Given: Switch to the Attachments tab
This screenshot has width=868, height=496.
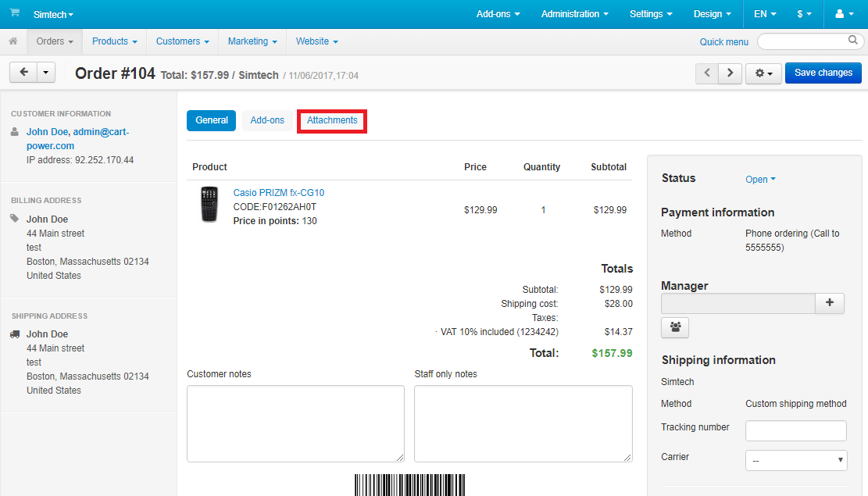Looking at the screenshot, I should [332, 120].
